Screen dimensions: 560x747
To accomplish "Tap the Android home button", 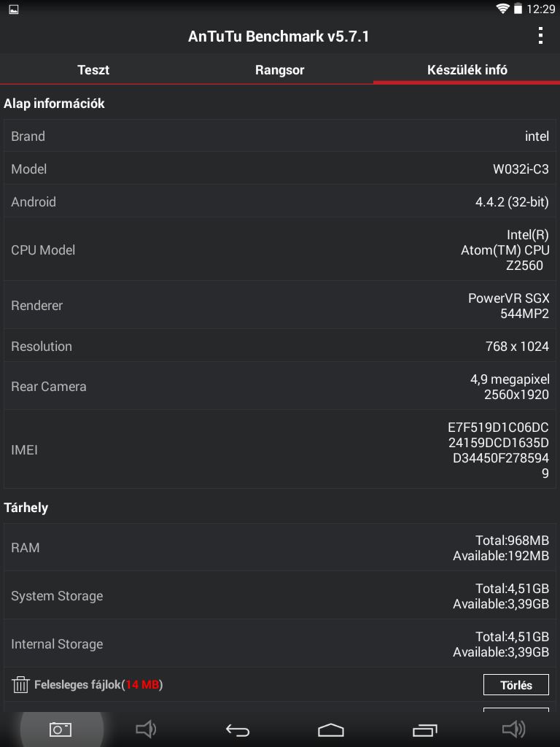I will point(331,729).
